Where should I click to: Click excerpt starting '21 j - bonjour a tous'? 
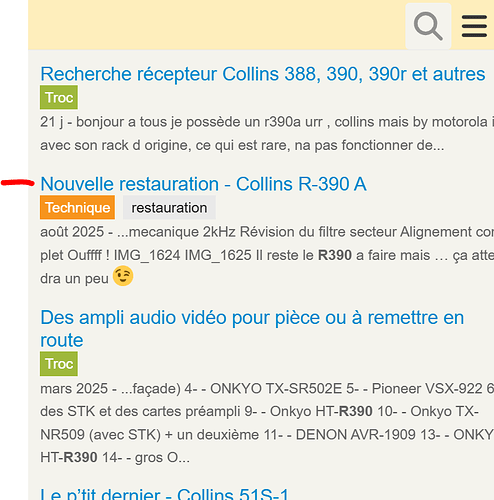tap(267, 133)
